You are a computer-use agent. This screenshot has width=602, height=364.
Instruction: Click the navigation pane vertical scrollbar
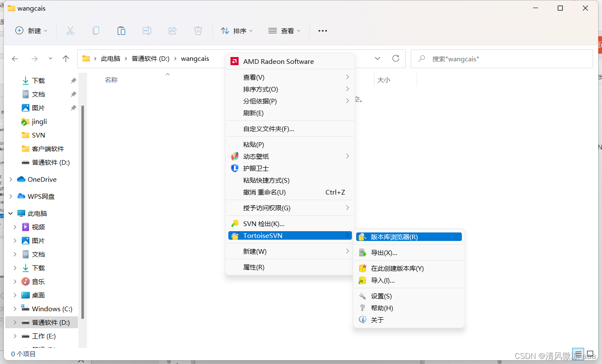(83, 212)
